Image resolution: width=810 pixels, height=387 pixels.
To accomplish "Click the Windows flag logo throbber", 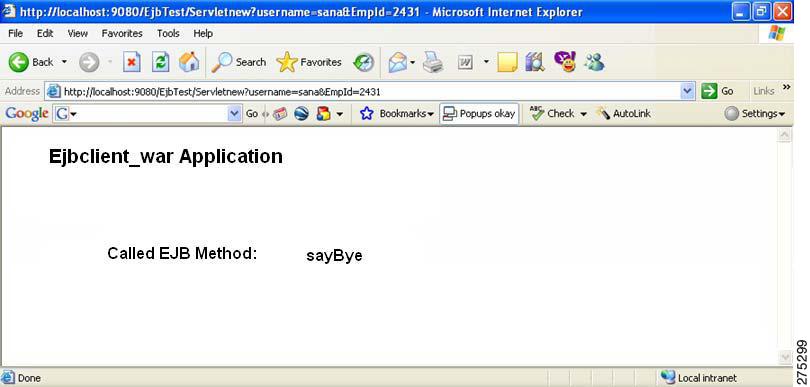I will coord(776,34).
